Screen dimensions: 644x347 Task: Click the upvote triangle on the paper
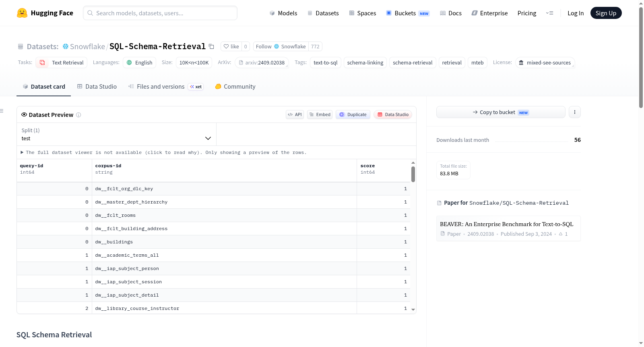[x=561, y=234]
